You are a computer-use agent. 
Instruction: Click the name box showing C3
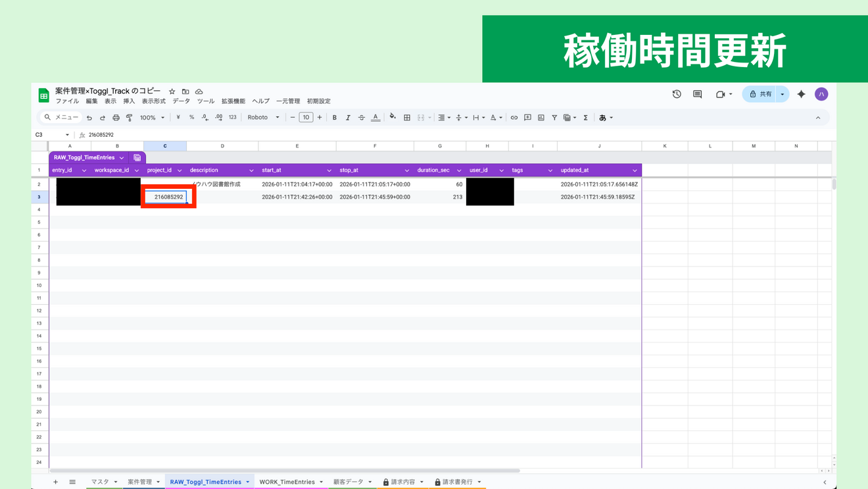52,135
